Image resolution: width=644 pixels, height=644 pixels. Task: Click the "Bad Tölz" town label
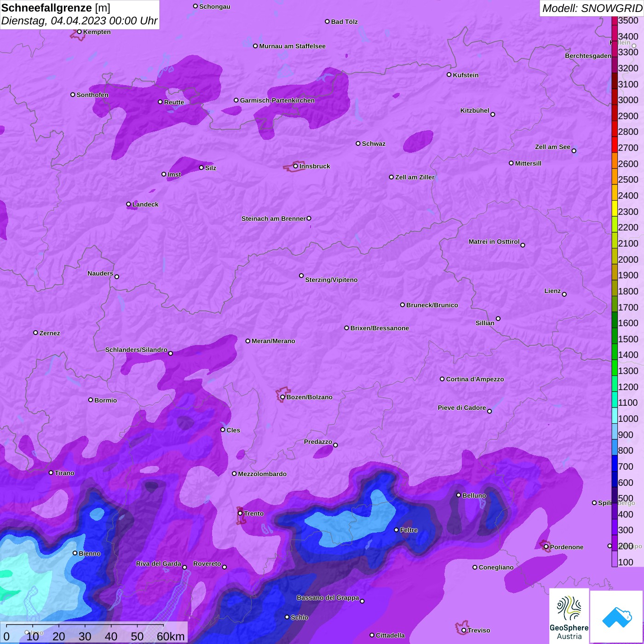point(344,22)
